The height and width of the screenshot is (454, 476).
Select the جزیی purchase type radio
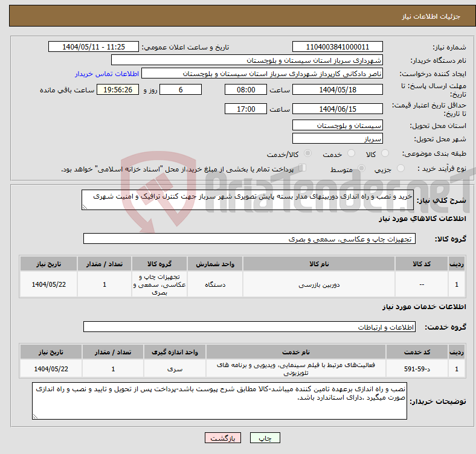400,168
